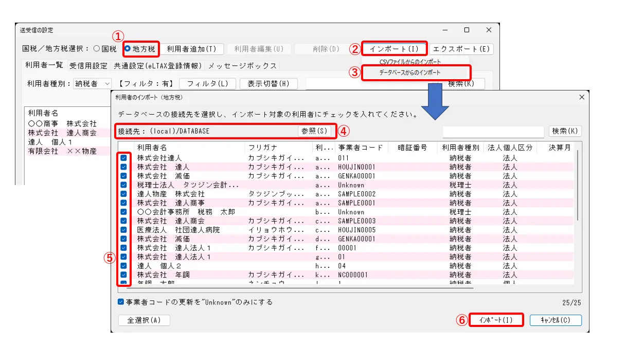Click the 法人個人区分 column header
The height and width of the screenshot is (347, 644).
pos(510,148)
